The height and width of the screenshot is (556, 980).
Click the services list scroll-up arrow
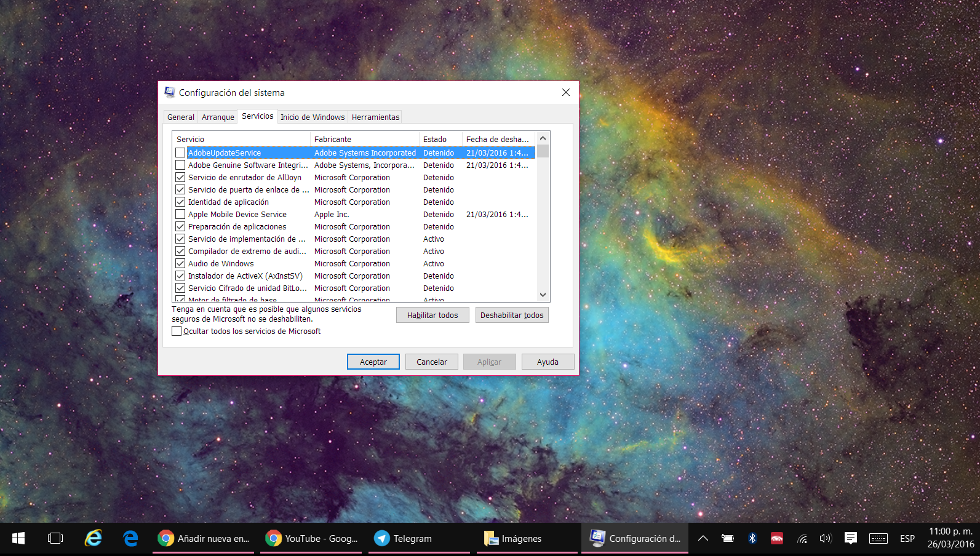click(x=543, y=138)
